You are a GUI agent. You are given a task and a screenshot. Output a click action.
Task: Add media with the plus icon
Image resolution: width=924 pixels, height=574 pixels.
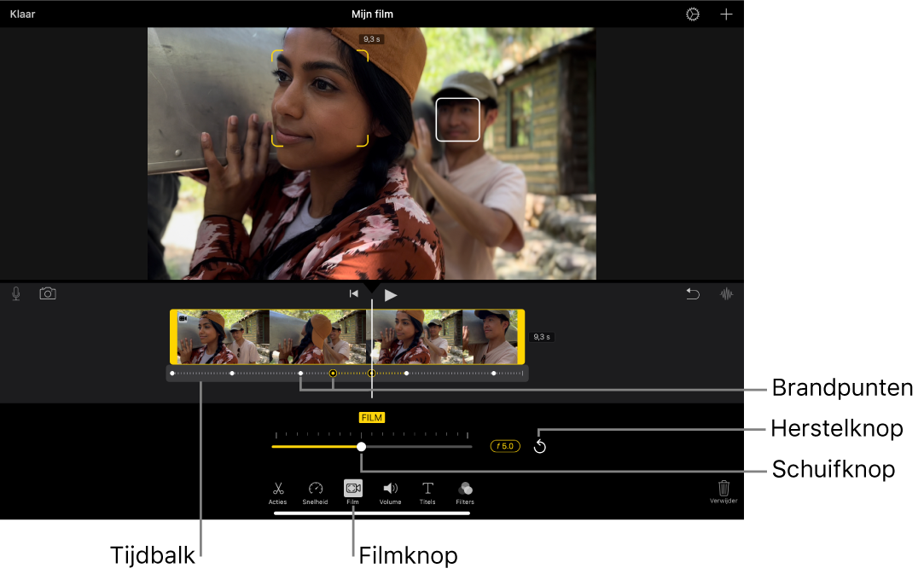(x=726, y=14)
